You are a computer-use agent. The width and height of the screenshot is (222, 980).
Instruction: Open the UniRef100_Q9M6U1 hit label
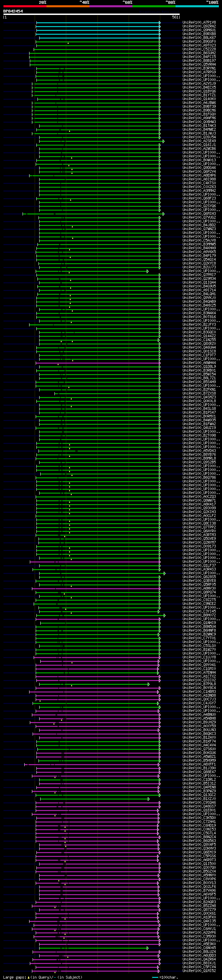pos(199,30)
